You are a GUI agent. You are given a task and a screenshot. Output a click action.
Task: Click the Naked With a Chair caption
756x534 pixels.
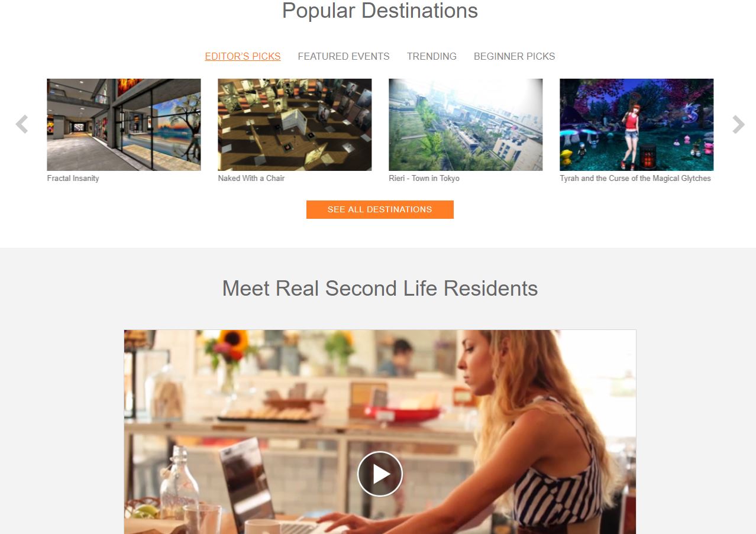point(251,178)
